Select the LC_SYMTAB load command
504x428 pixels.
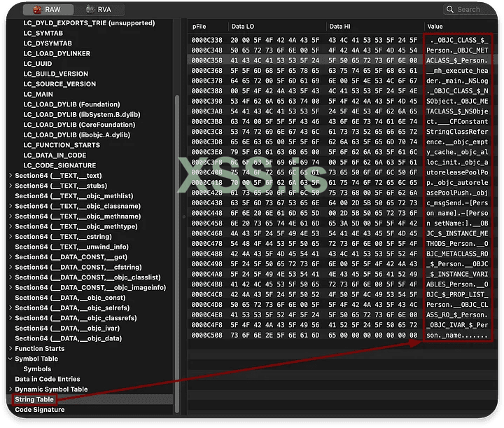(x=43, y=33)
